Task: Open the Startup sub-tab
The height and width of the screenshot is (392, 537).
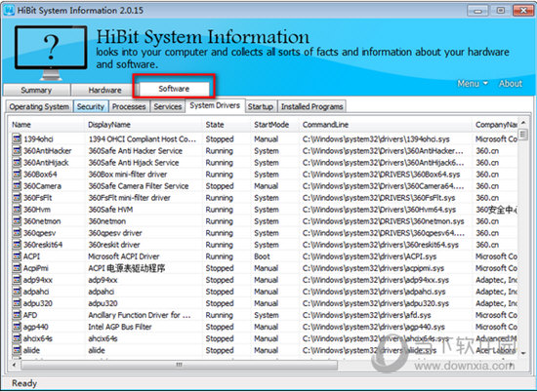Action: (261, 106)
